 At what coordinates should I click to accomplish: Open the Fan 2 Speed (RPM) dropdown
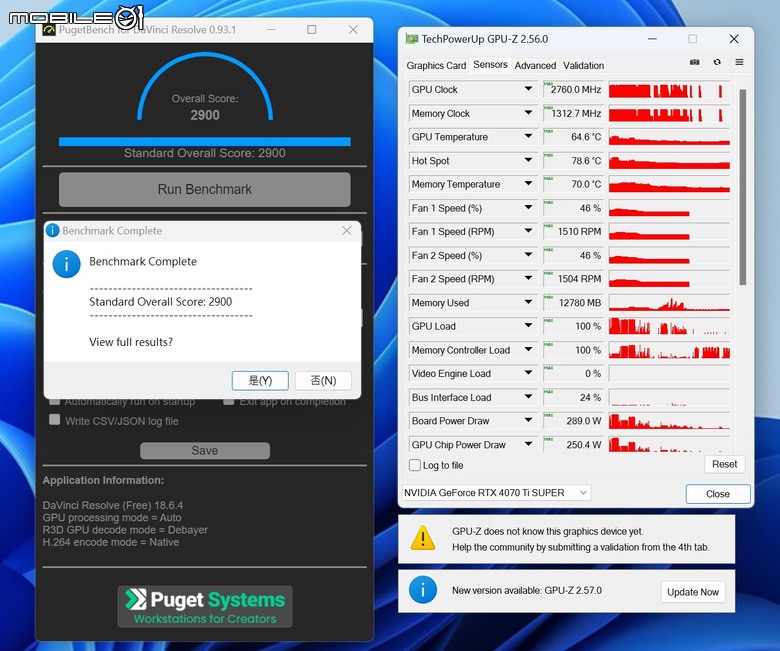click(x=528, y=279)
